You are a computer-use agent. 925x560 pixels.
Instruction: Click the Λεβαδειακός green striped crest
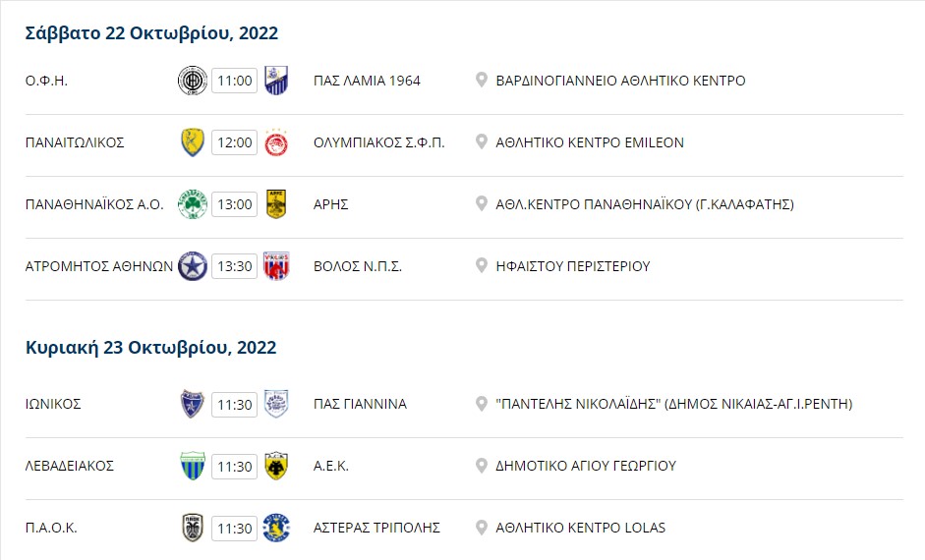tap(193, 467)
